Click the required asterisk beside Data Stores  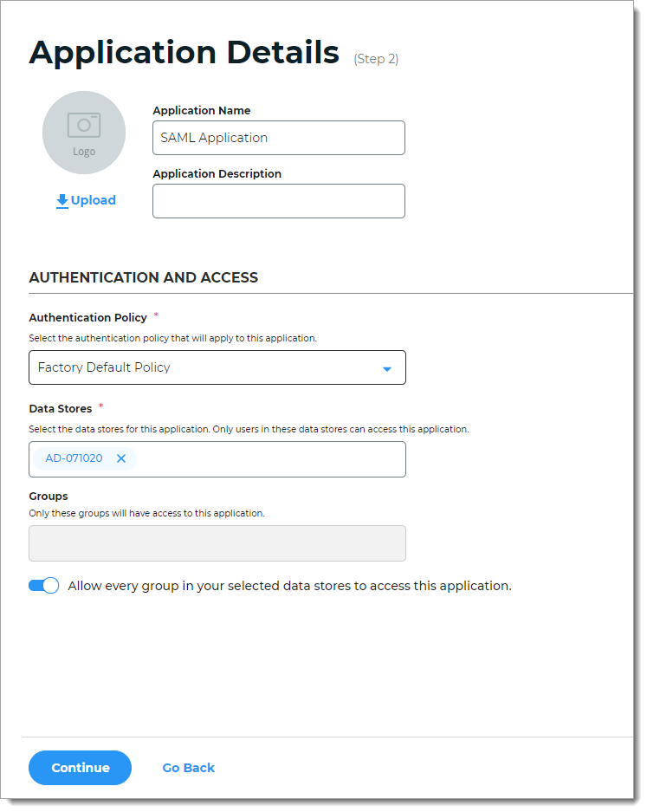pyautogui.click(x=101, y=406)
